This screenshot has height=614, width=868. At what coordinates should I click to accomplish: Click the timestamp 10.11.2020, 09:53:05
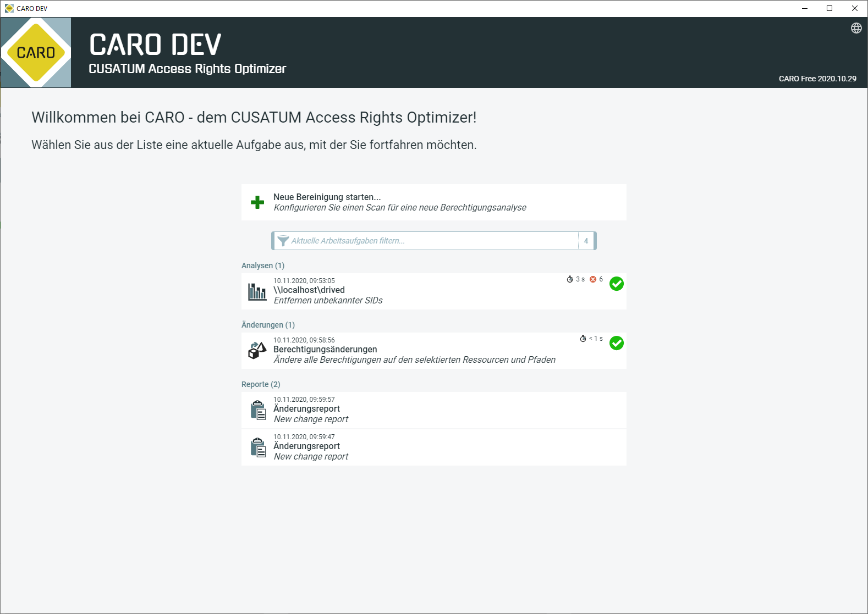pos(304,281)
